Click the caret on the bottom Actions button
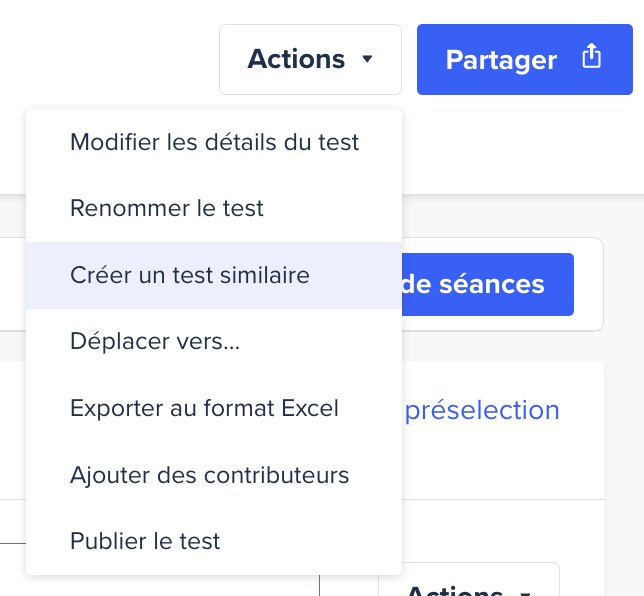Viewport: 644px width, 596px height. 525,593
